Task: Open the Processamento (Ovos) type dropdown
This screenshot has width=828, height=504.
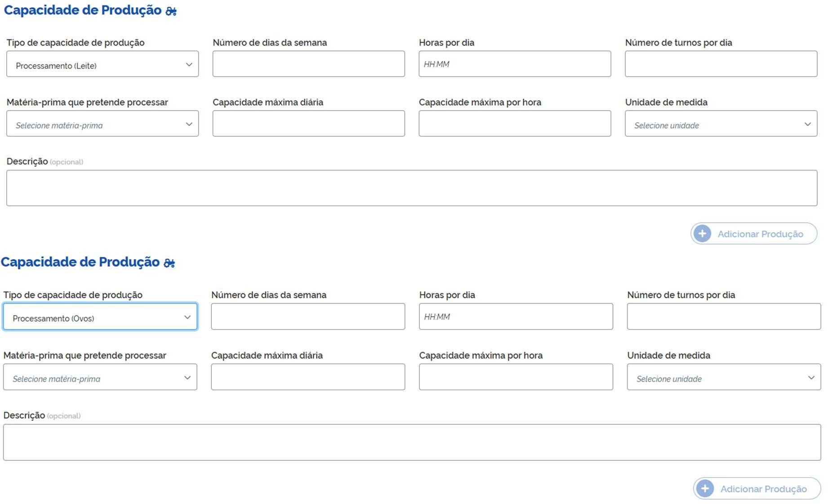Action: 100,317
